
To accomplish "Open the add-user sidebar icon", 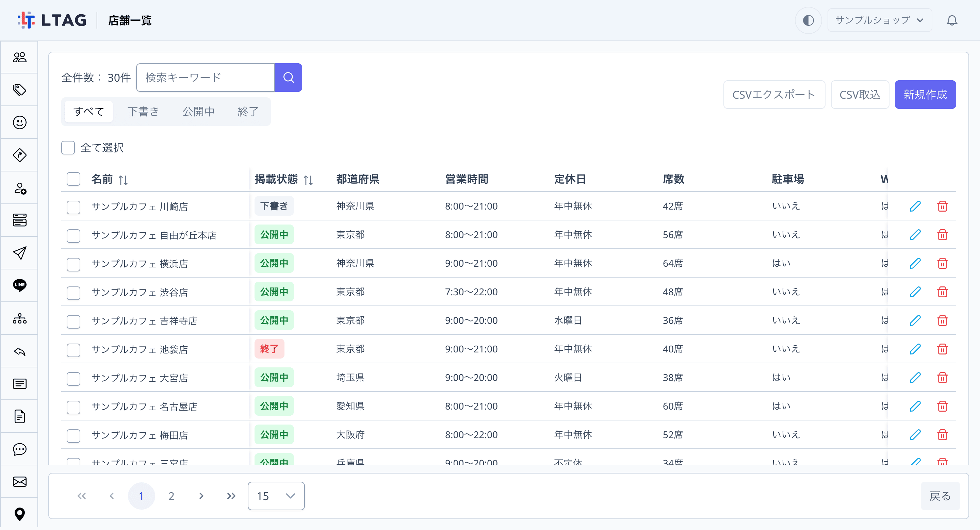I will point(19,188).
